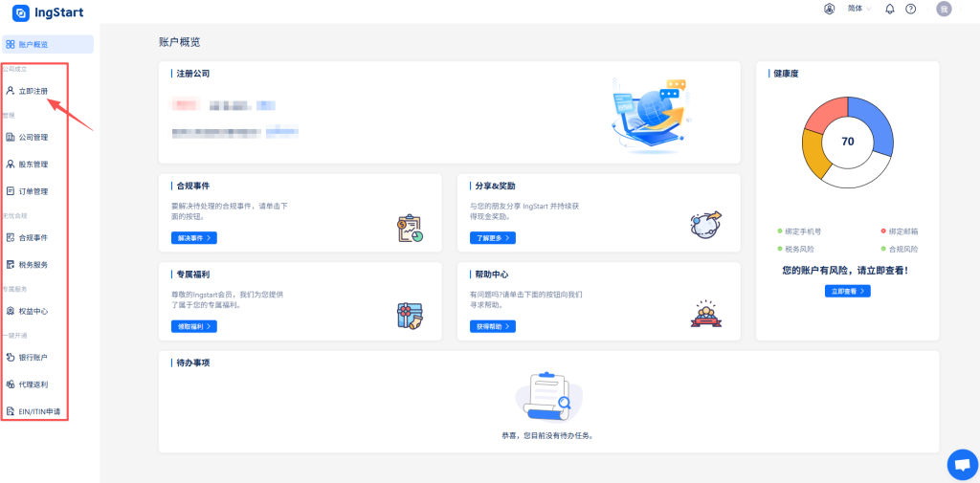Open 订单管理 menu item
The image size is (980, 483).
pyautogui.click(x=35, y=191)
